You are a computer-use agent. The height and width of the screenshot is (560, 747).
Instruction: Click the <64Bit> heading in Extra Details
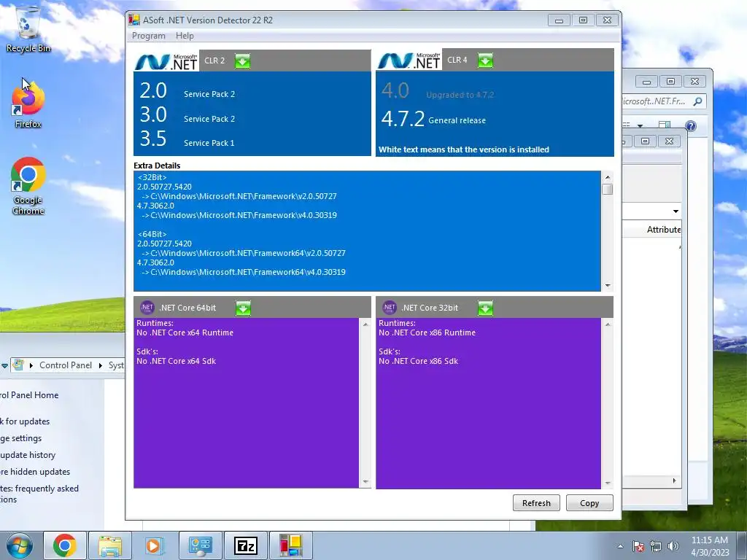click(152, 234)
